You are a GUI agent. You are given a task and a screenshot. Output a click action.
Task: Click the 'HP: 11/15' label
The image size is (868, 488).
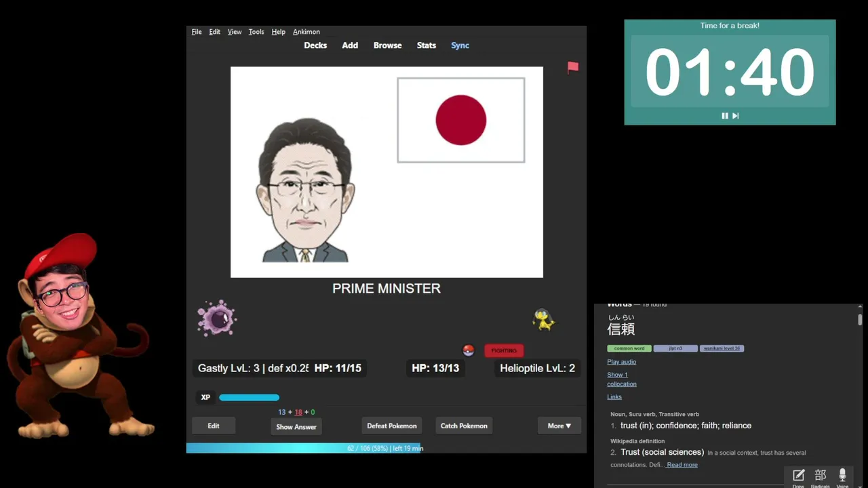[338, 368]
